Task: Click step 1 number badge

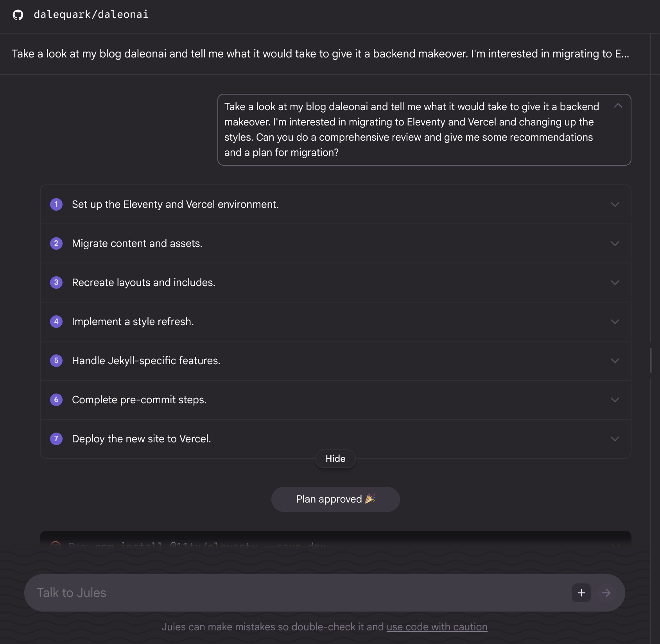Action: 56,204
